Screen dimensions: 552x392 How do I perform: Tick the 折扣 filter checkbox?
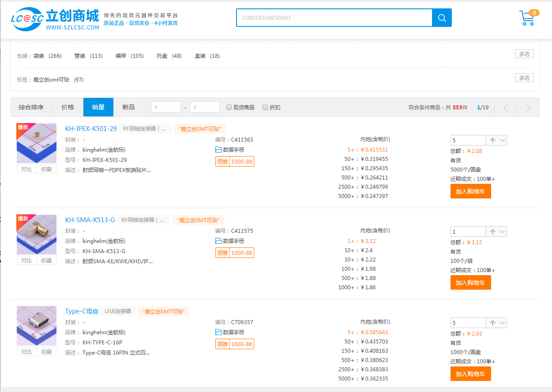coord(265,107)
